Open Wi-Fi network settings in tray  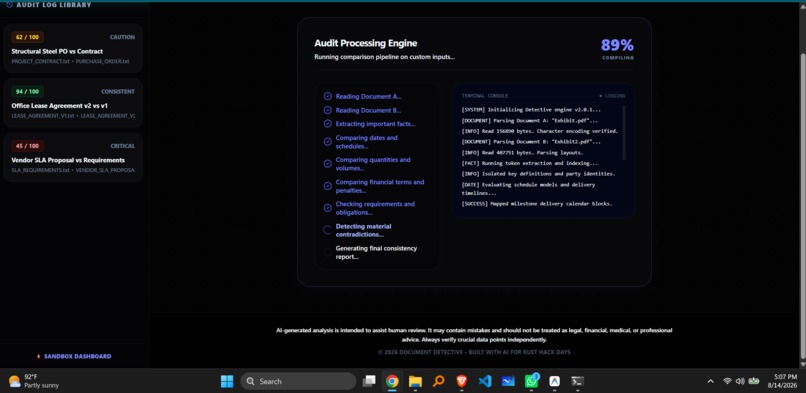pos(727,381)
